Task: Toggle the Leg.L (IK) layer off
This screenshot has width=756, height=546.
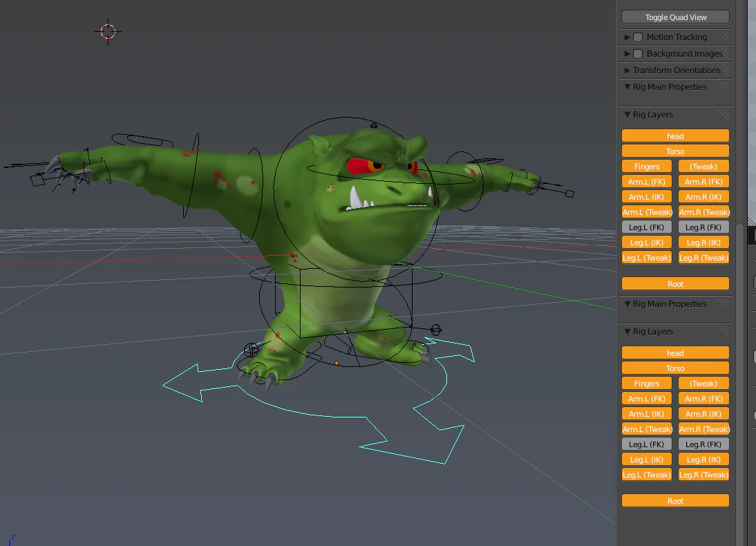Action: pos(646,242)
